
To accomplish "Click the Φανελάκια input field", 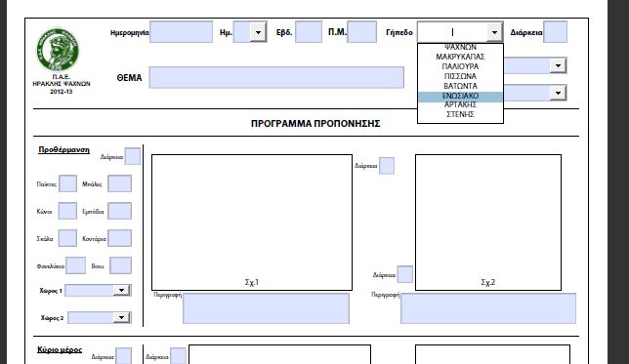I will pos(75,265).
